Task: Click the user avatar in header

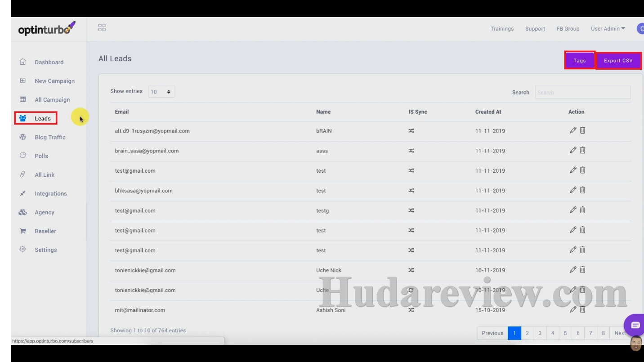Action: coord(640,28)
